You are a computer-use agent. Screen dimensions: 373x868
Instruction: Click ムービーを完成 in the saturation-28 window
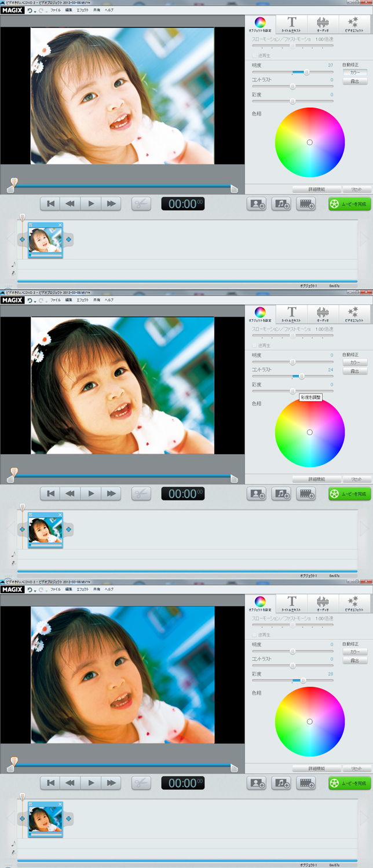[x=350, y=783]
